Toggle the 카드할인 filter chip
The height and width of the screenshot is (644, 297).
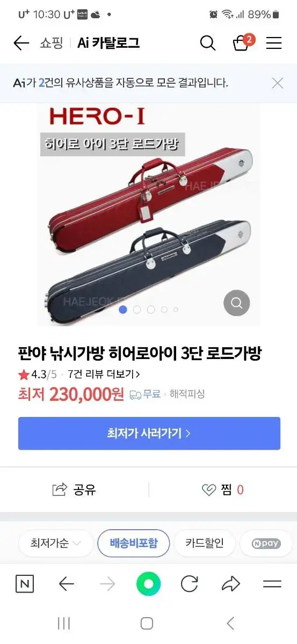point(205,543)
